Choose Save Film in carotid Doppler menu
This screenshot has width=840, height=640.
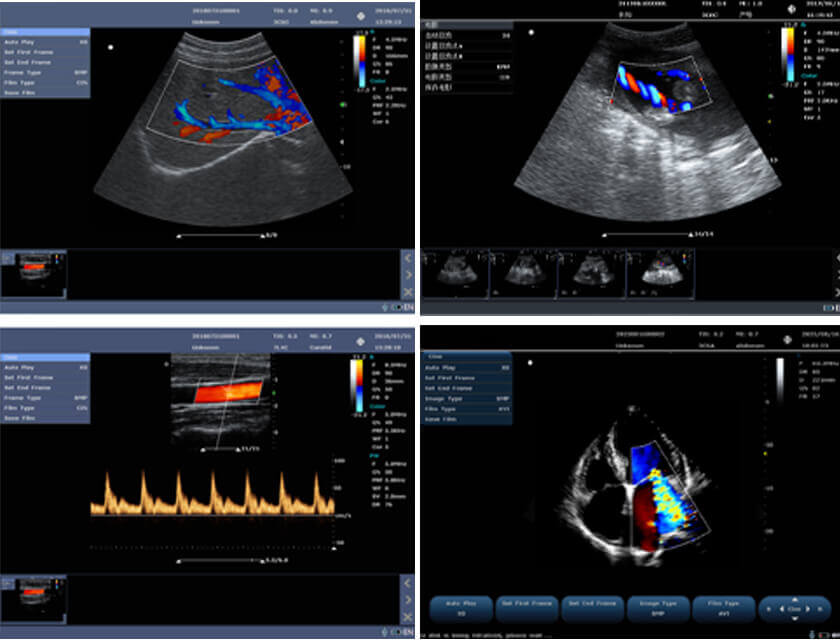pyautogui.click(x=45, y=418)
